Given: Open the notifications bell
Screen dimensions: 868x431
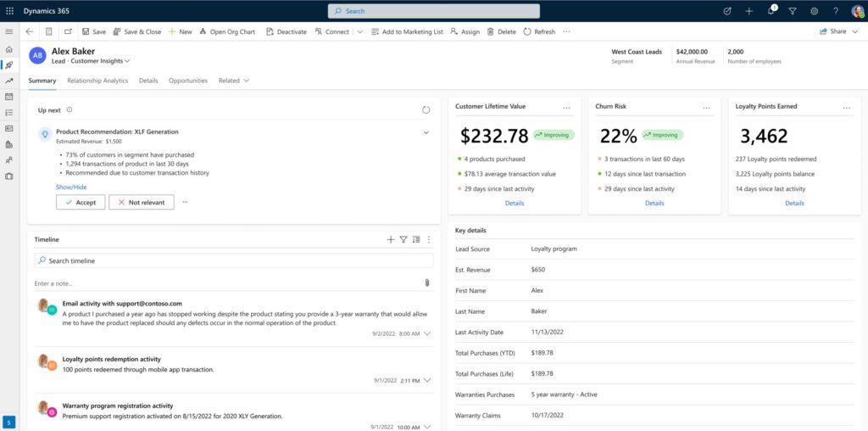Looking at the screenshot, I should coord(771,10).
